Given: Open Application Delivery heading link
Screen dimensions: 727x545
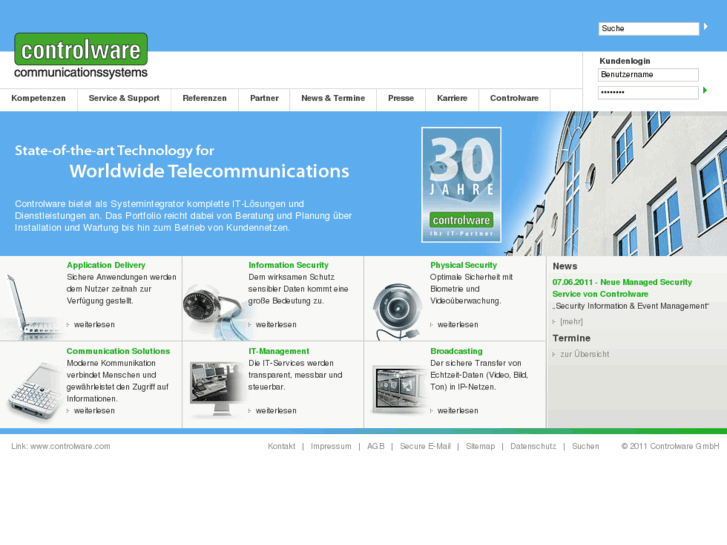Looking at the screenshot, I should point(106,265).
